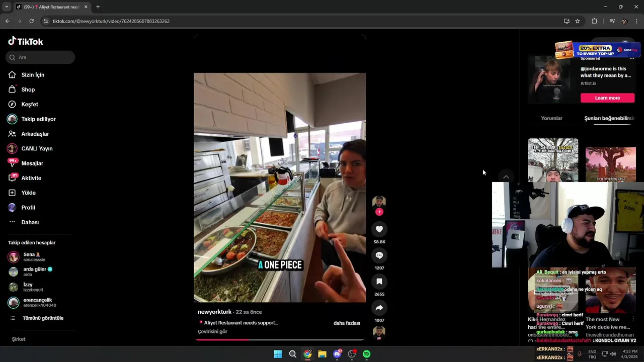Close the Afiyet Restaurant tab
This screenshot has height=362, width=644.
(86, 7)
